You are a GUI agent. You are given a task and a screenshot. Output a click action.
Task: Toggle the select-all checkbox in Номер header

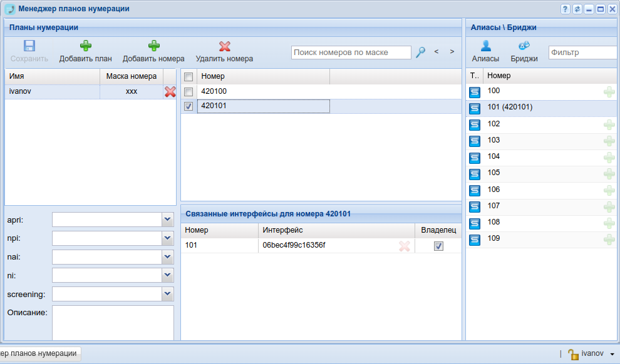coord(189,76)
